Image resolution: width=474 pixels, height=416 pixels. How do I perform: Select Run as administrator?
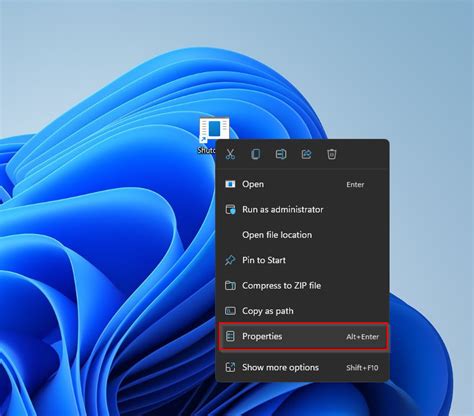click(302, 209)
